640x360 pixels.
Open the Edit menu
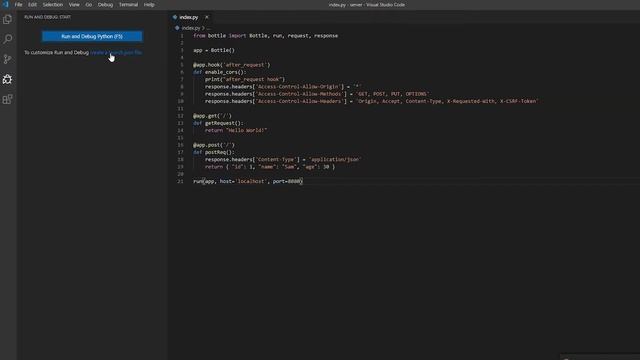pyautogui.click(x=32, y=4)
